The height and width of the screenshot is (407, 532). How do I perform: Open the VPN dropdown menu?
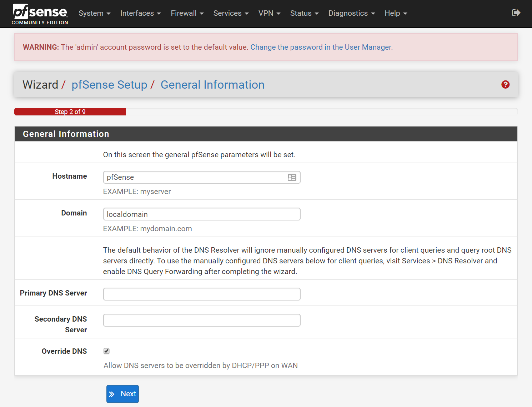(x=270, y=13)
